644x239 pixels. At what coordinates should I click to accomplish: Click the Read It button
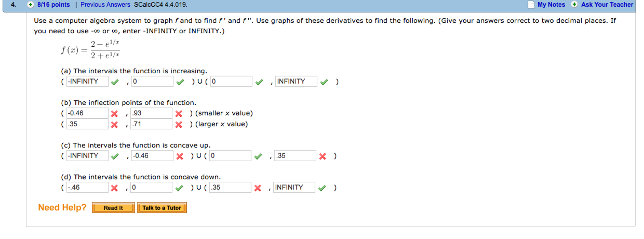[x=113, y=208]
